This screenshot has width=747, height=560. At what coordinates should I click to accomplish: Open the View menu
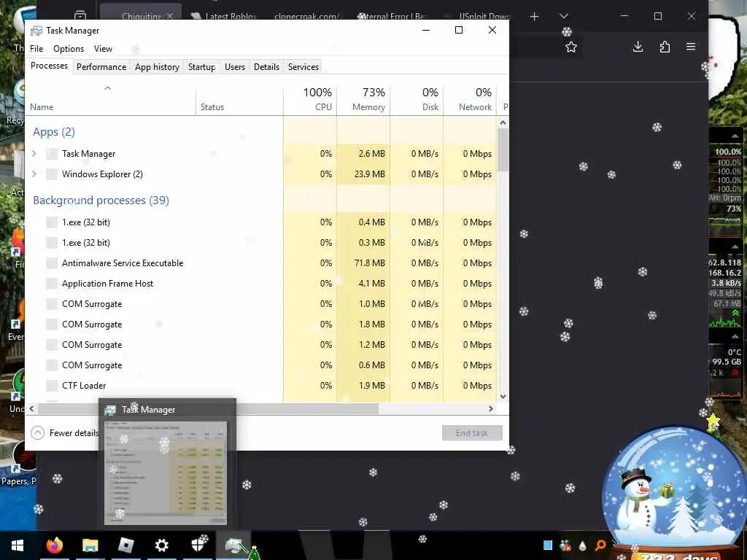click(103, 49)
